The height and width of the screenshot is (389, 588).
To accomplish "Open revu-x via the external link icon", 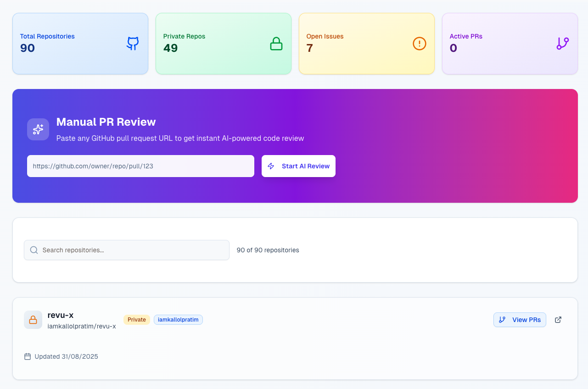I will pos(558,320).
